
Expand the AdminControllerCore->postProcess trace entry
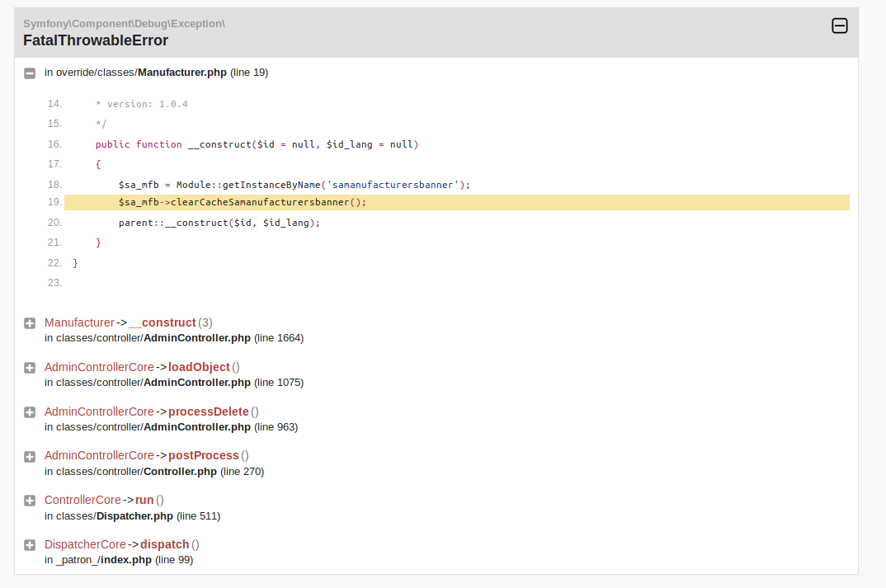point(30,457)
